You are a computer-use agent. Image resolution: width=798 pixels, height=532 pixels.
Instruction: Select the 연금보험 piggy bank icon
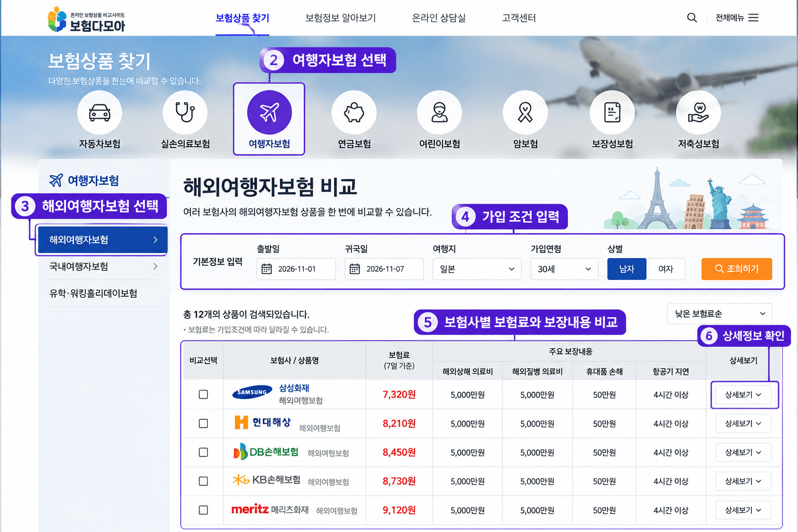[x=354, y=113]
